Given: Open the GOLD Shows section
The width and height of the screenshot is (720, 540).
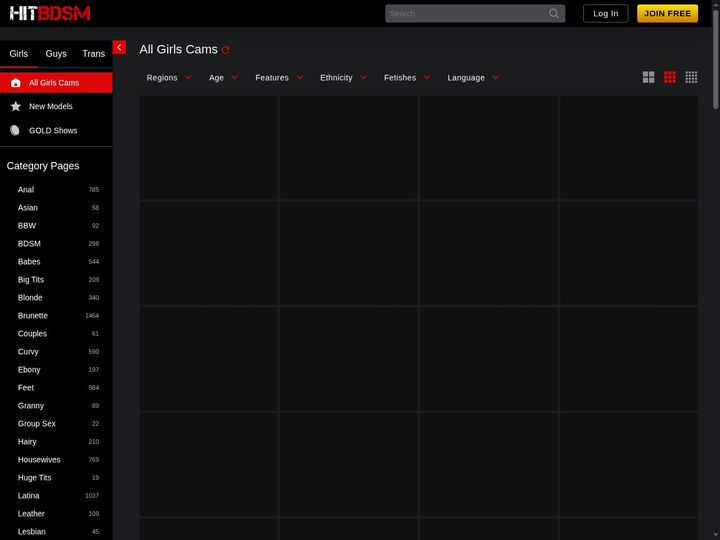Looking at the screenshot, I should [56, 130].
